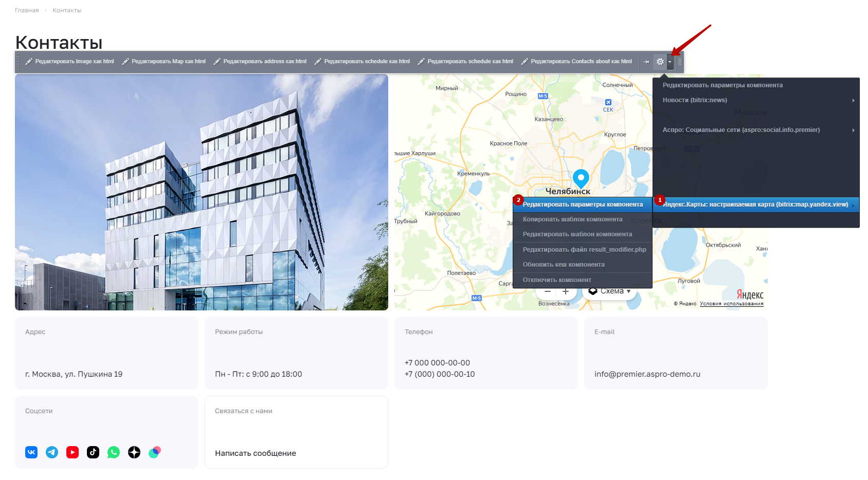Image resolution: width=868 pixels, height=480 pixels.
Task: Click the address text г. Москва, ул. Пушкина 19
Action: 74,374
